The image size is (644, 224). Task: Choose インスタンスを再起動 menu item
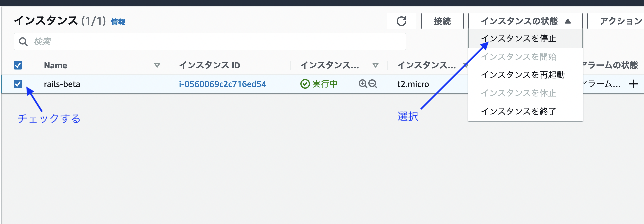[522, 75]
